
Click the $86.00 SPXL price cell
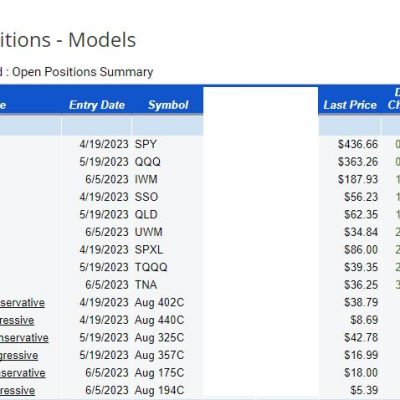(x=361, y=250)
